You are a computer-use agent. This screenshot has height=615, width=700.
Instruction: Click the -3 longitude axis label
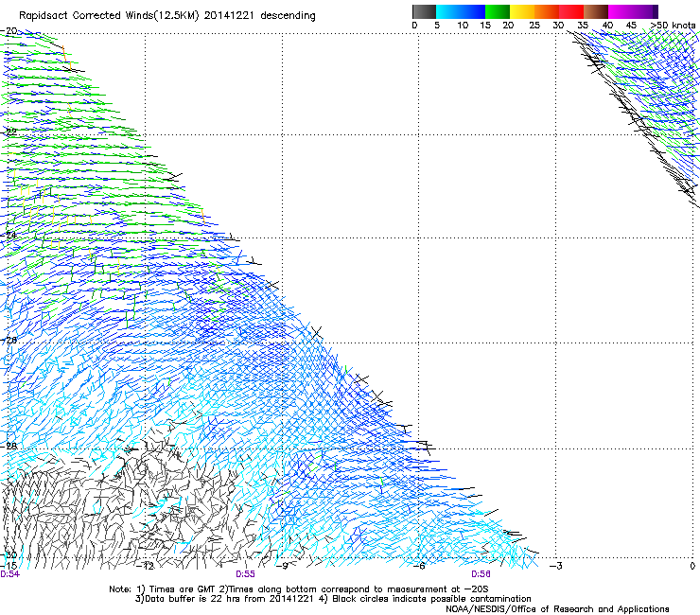[556, 566]
